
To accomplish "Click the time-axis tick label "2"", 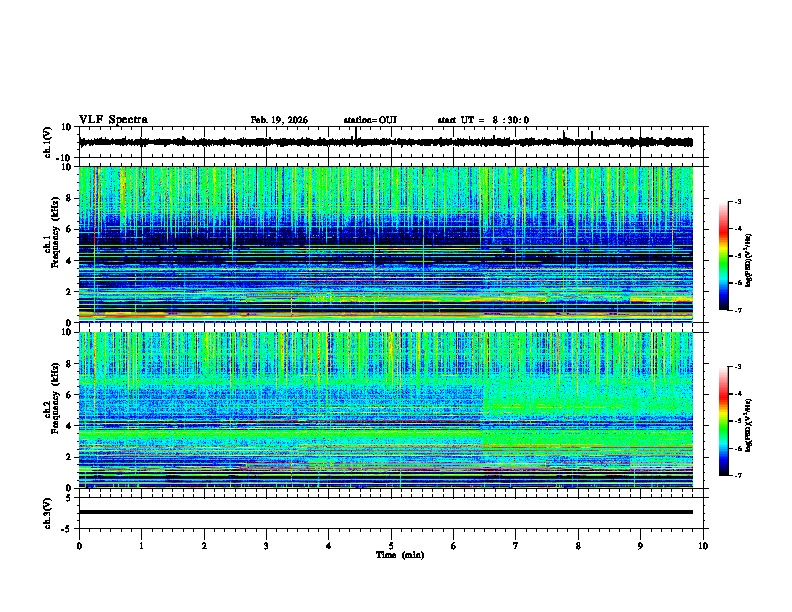I will [204, 546].
